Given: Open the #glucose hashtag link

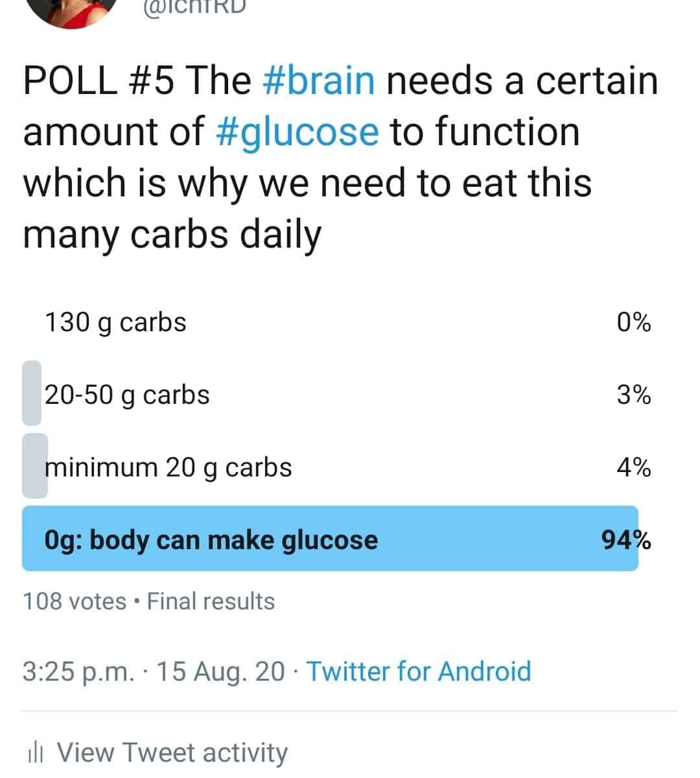Looking at the screenshot, I should click(296, 133).
